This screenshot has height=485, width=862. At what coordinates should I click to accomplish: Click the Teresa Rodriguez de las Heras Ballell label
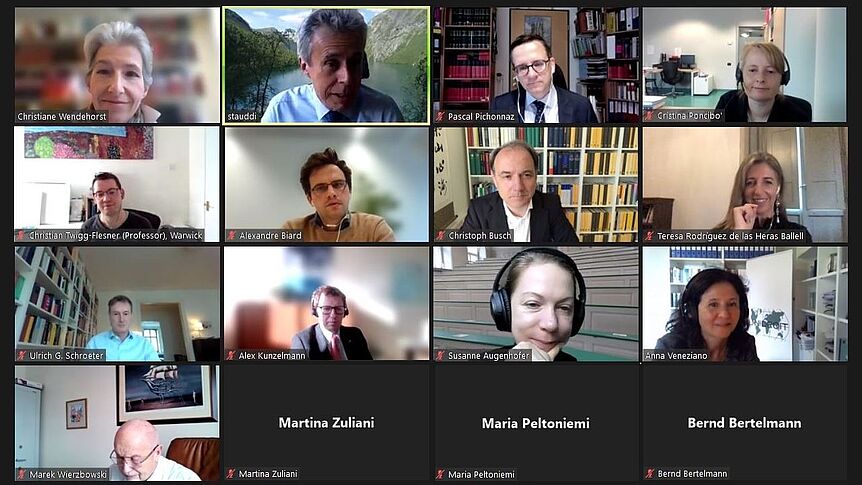coord(730,236)
